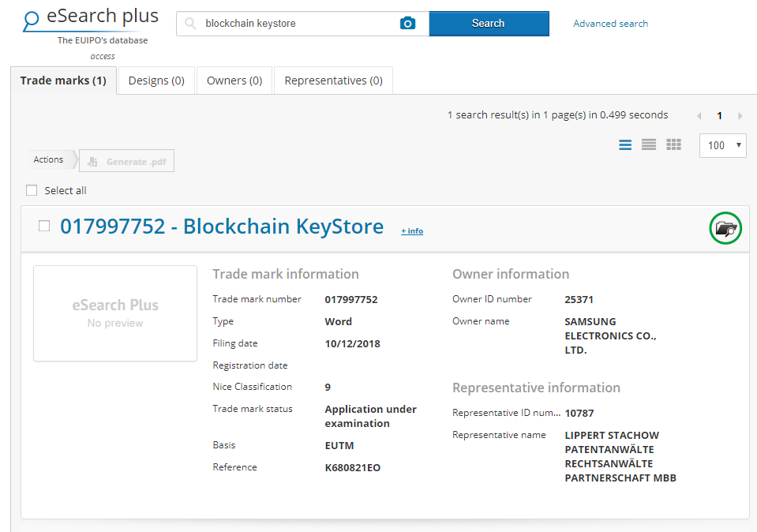Switch to the Representatives (0) tab
757x532 pixels.
[x=334, y=81]
